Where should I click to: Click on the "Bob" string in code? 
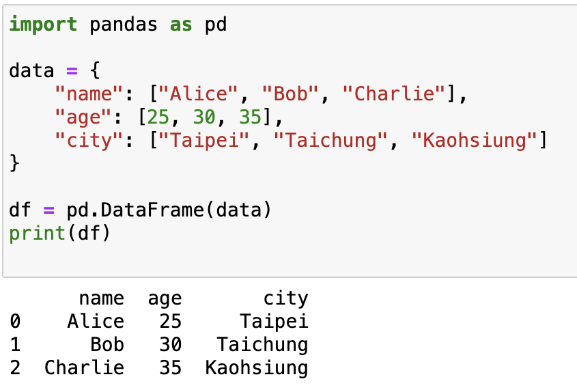point(290,94)
